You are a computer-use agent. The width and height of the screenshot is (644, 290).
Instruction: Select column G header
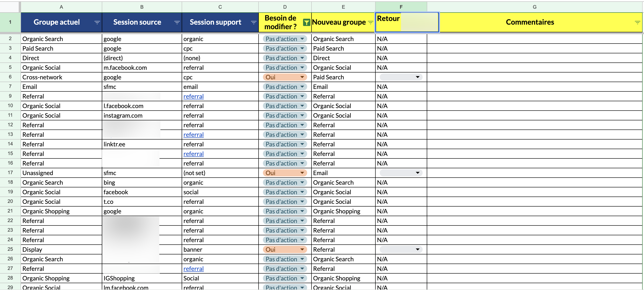534,7
